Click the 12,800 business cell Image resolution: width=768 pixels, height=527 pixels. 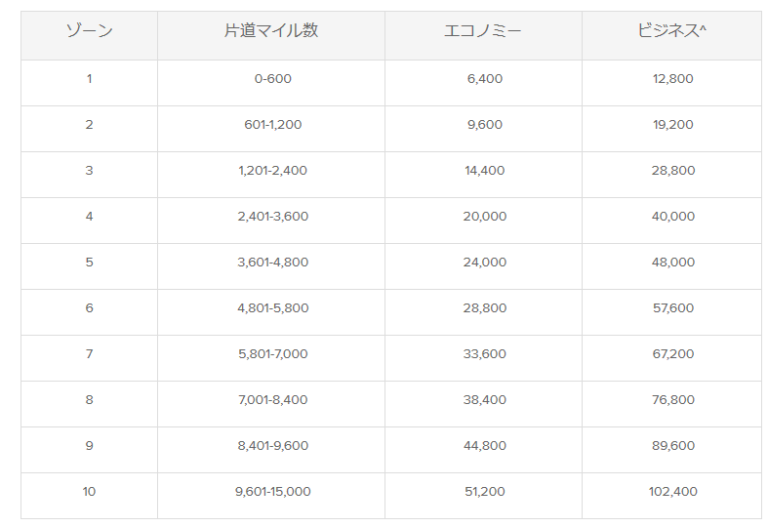[x=672, y=79]
